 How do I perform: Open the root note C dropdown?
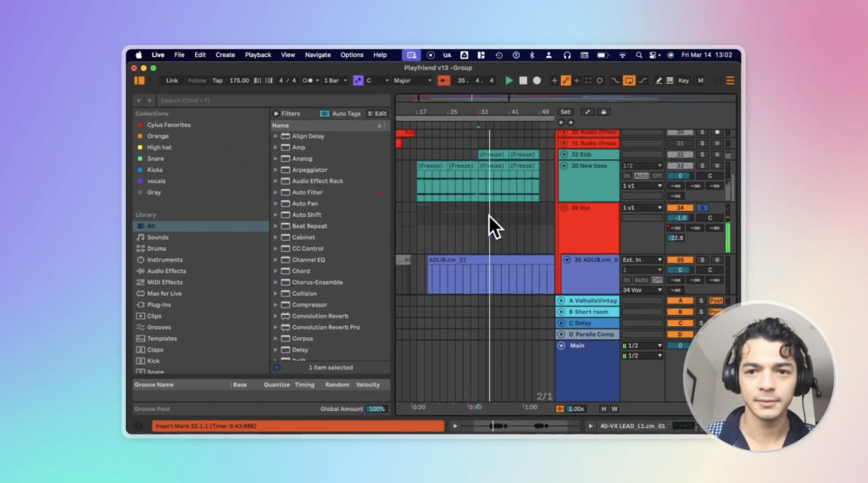point(377,80)
